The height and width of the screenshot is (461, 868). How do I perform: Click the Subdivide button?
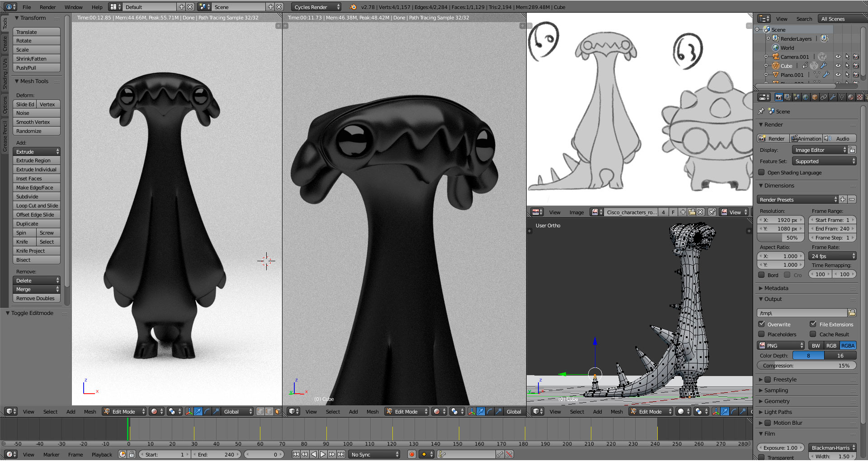[x=37, y=197]
